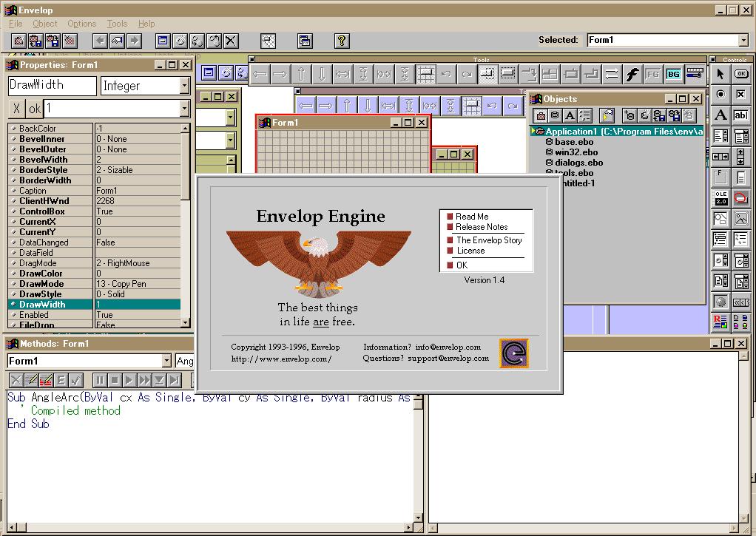Image resolution: width=756 pixels, height=536 pixels.
Task: Click the stop square icon in Methods toolbar
Action: [114, 381]
